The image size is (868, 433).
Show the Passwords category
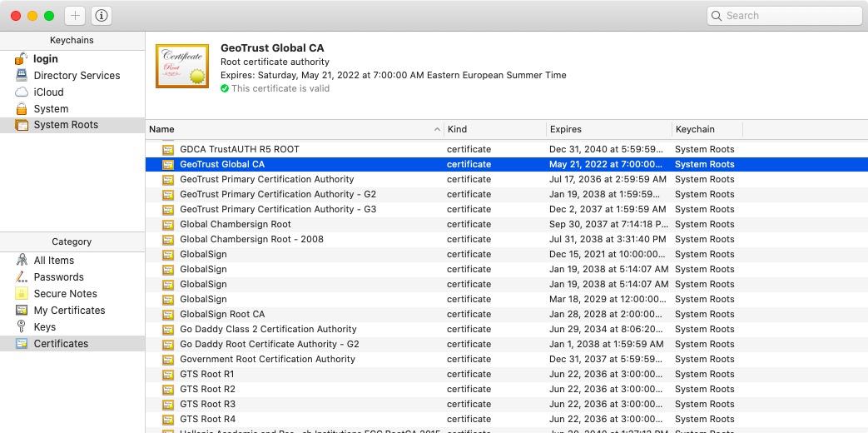click(x=72, y=276)
